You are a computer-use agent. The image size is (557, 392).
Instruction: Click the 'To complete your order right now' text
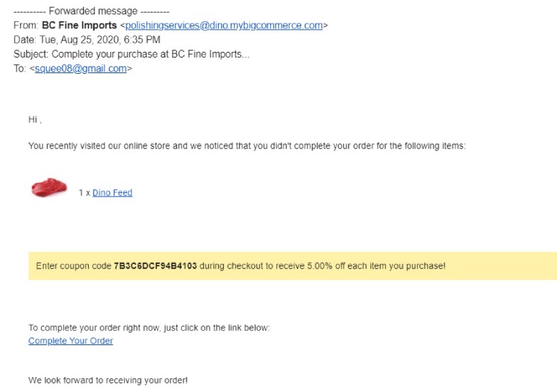[x=149, y=328]
